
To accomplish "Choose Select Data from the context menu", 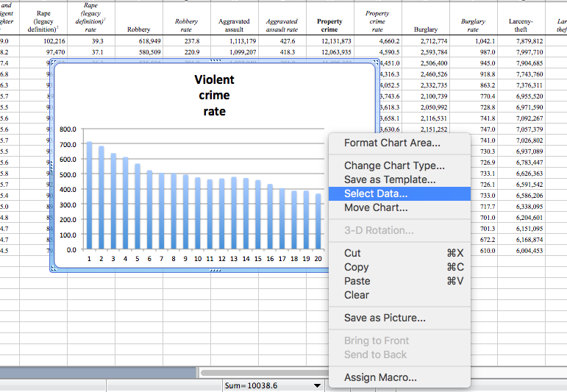I will click(375, 193).
